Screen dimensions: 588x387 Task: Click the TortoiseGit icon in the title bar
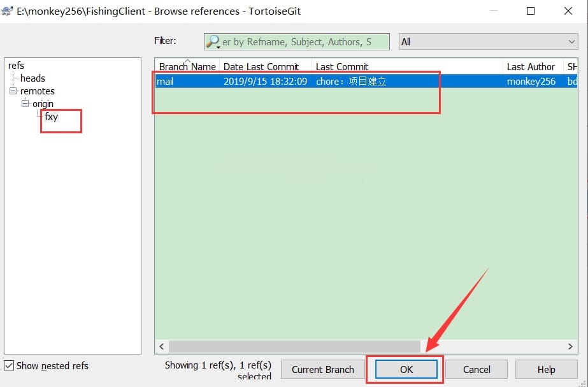tap(7, 10)
